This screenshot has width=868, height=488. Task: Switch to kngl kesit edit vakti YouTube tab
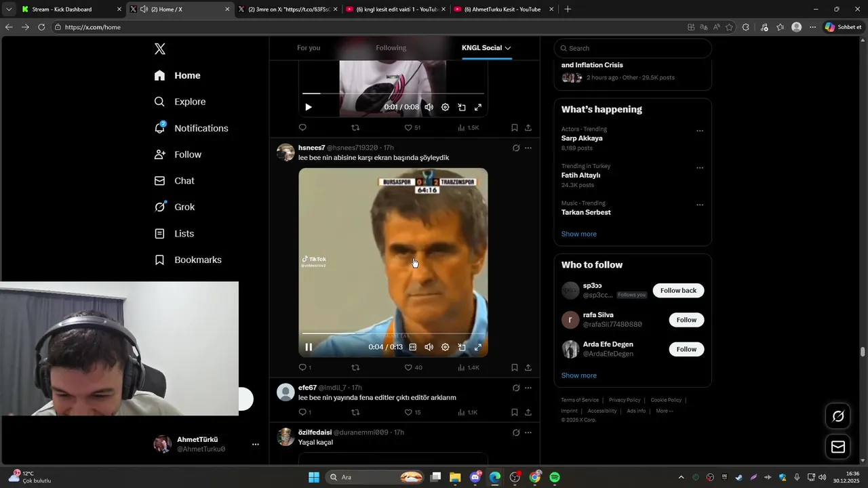point(396,9)
